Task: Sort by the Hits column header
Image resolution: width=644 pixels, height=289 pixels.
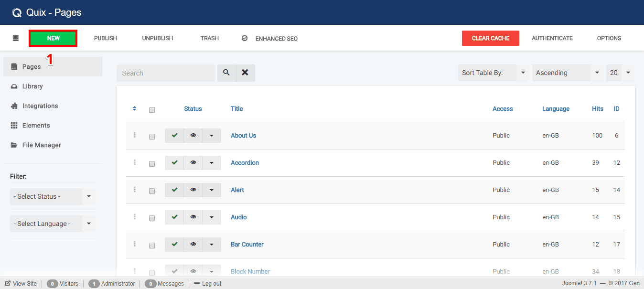Action: (x=598, y=109)
